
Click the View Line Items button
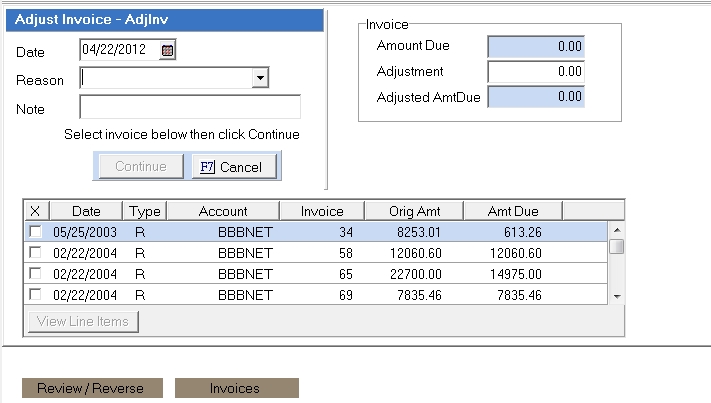click(x=84, y=321)
